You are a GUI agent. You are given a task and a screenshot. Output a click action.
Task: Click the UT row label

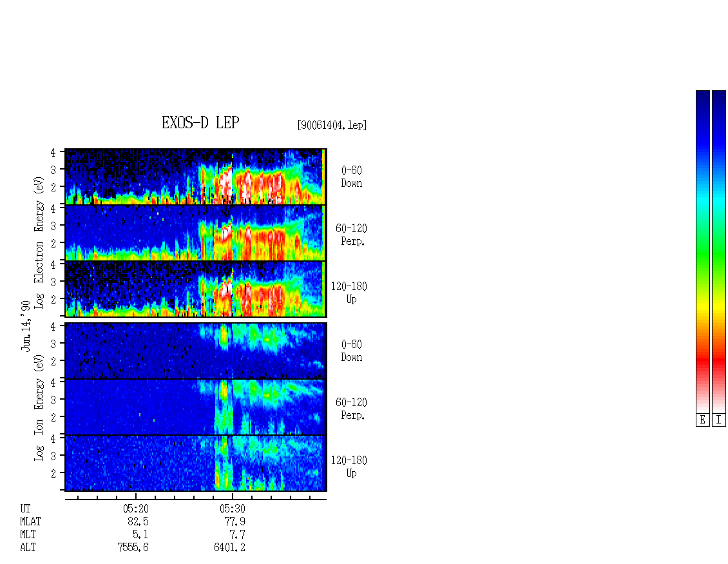click(x=26, y=509)
